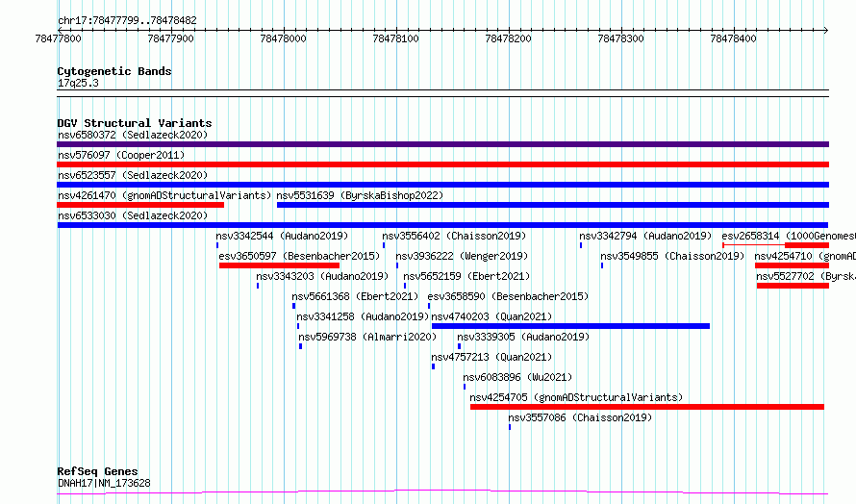
Task: Click ruler position 78478400
Action: pos(733,38)
